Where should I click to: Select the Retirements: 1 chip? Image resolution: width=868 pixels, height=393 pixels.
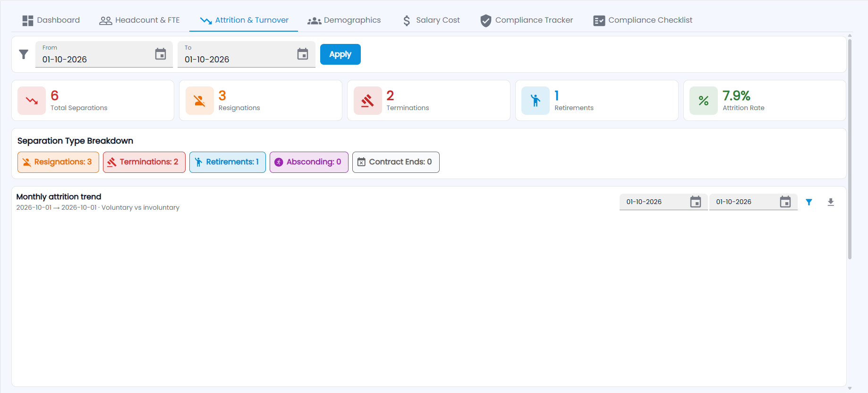pyautogui.click(x=228, y=162)
